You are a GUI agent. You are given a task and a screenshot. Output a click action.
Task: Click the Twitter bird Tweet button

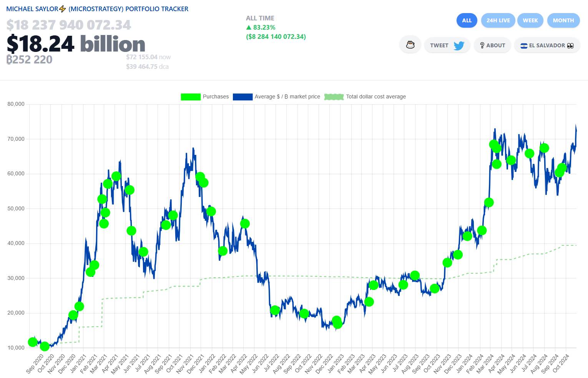tap(447, 45)
